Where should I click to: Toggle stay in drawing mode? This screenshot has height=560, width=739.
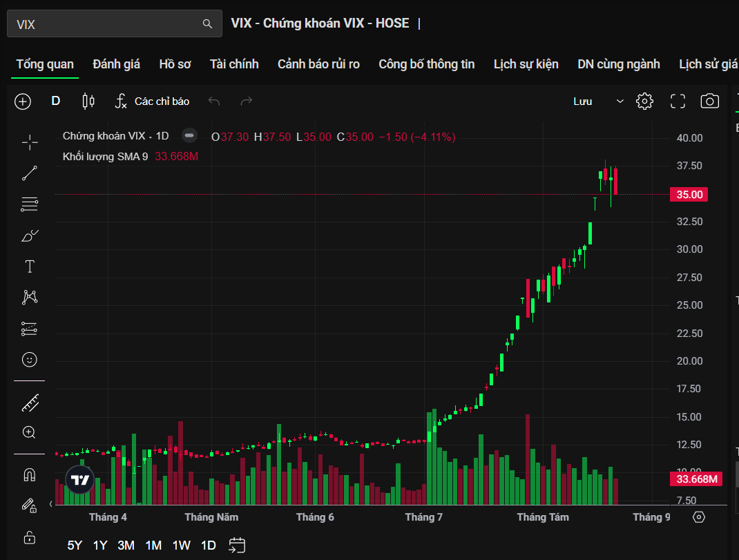pos(29,505)
